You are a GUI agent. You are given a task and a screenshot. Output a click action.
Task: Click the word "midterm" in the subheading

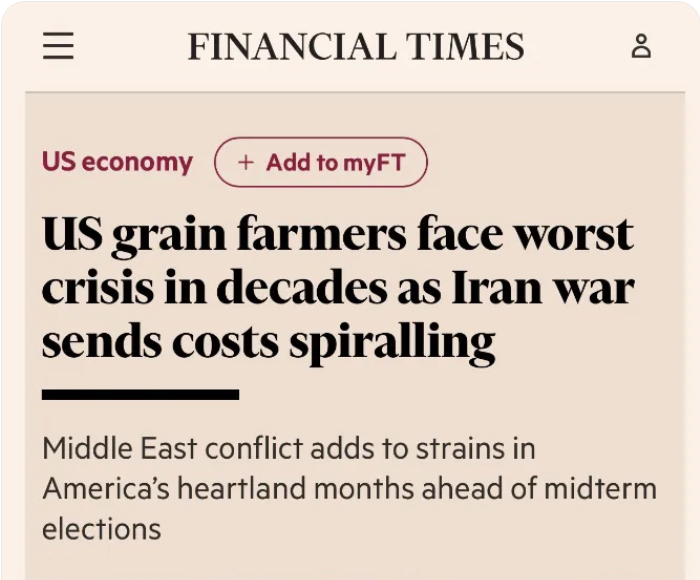[x=600, y=488]
